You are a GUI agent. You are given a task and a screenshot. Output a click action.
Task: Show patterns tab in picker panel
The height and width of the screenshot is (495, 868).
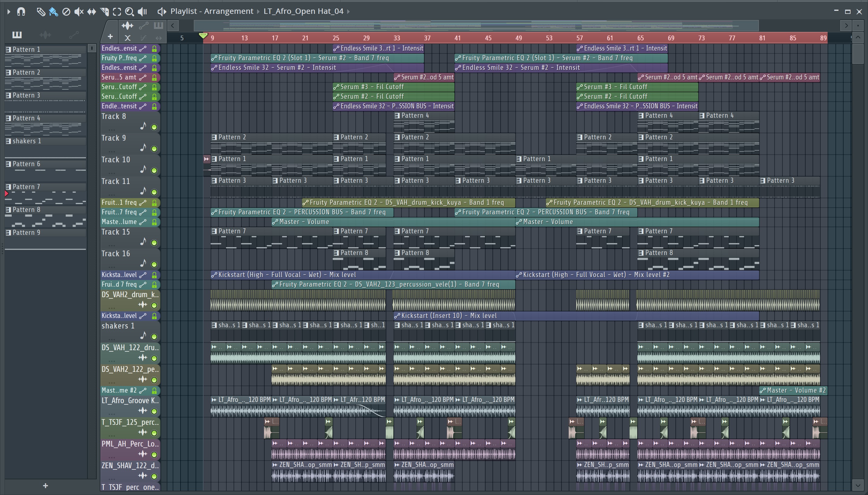pos(17,34)
